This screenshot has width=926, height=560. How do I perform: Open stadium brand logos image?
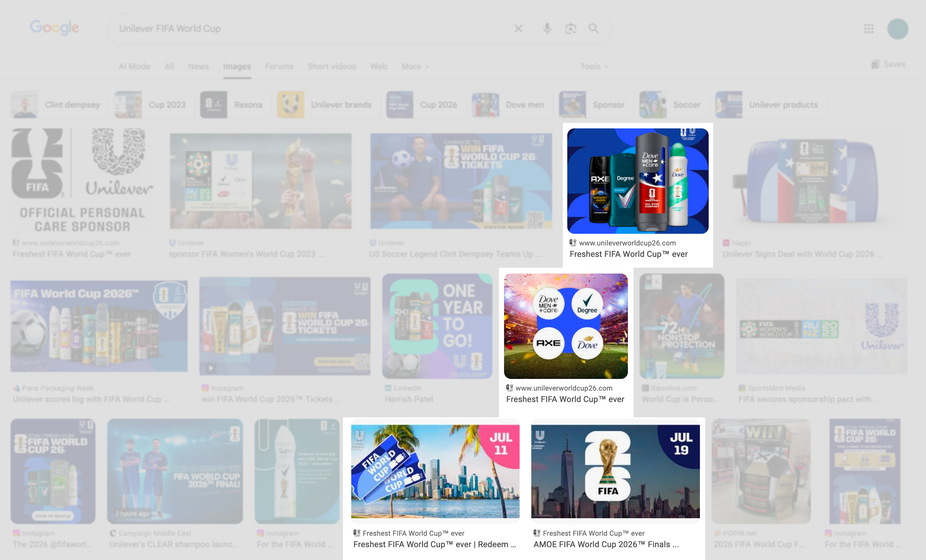point(565,326)
